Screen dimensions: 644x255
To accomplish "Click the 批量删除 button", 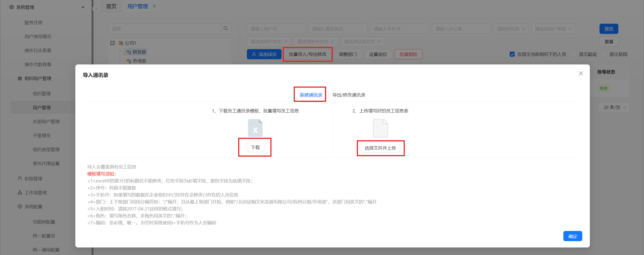I will pos(408,54).
